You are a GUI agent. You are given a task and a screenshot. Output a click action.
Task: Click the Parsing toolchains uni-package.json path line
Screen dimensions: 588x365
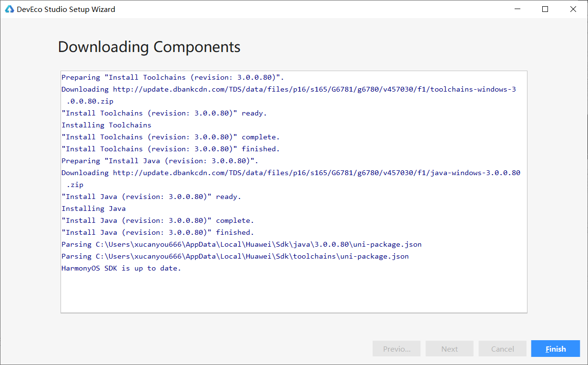click(235, 256)
